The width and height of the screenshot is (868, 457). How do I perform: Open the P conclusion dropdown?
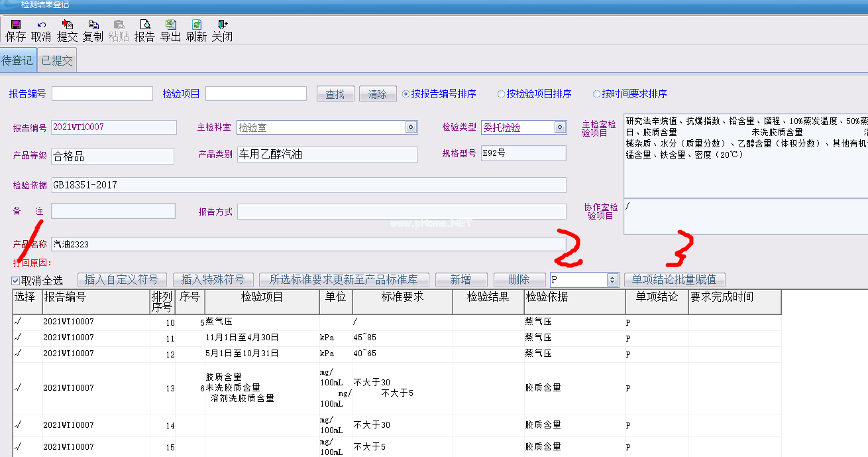point(613,279)
